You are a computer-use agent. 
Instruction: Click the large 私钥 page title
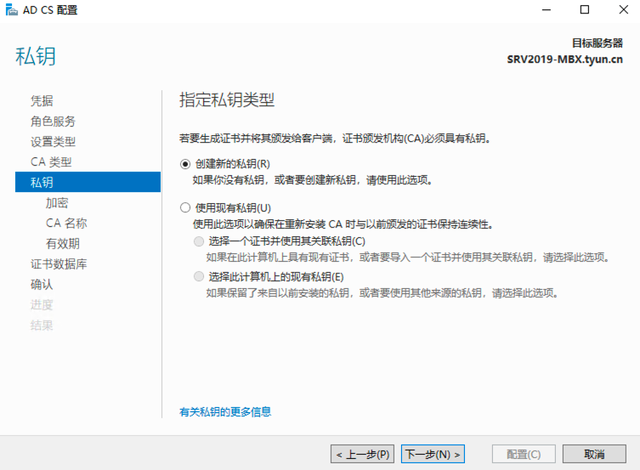(x=36, y=56)
